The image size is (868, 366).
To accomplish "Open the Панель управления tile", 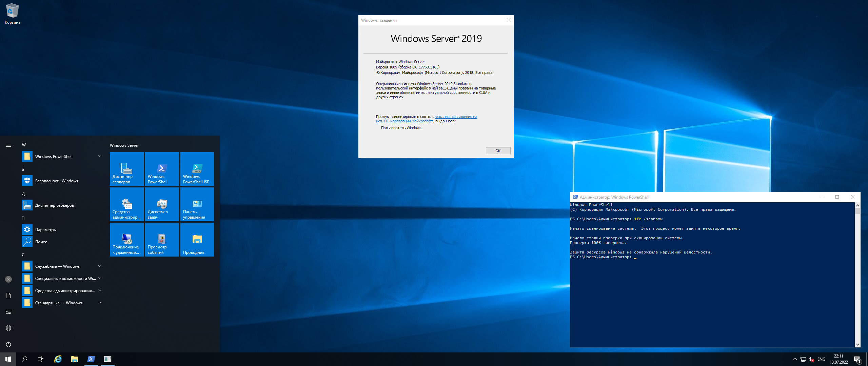I will tap(197, 204).
